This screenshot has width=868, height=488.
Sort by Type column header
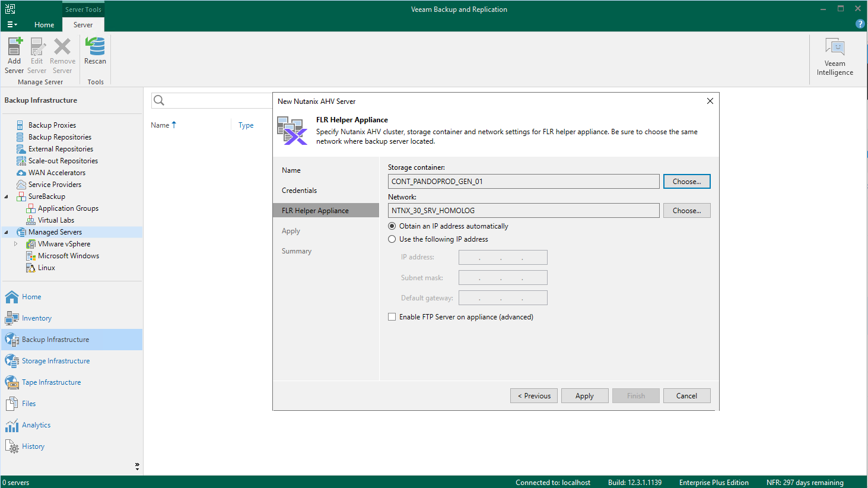point(246,125)
